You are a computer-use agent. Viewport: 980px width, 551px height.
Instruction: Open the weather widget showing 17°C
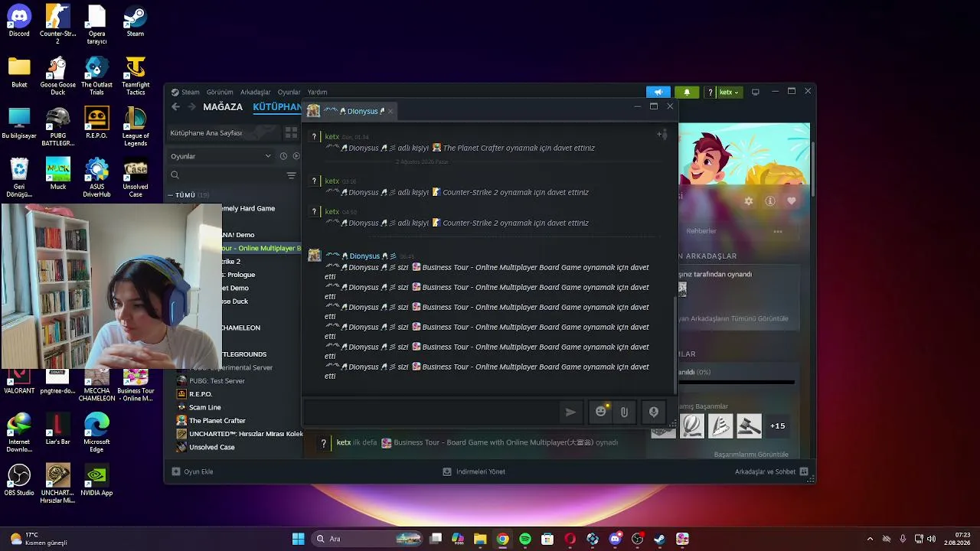pyautogui.click(x=38, y=539)
